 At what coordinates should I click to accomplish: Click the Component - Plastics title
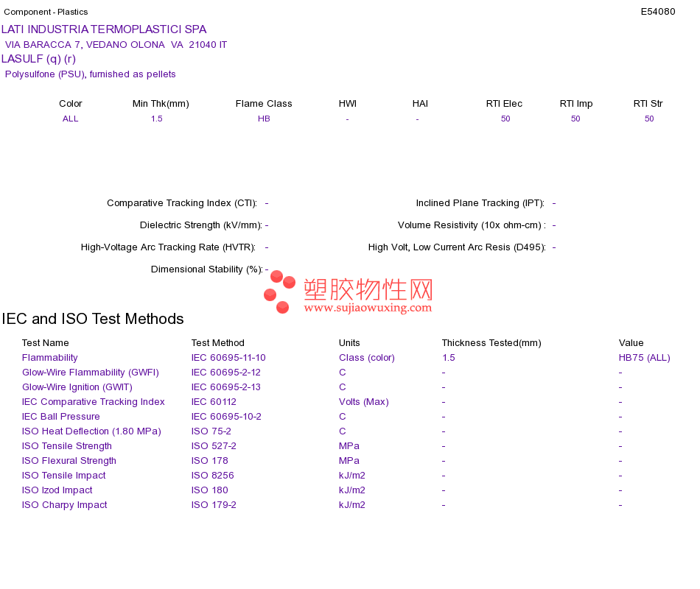(x=46, y=12)
